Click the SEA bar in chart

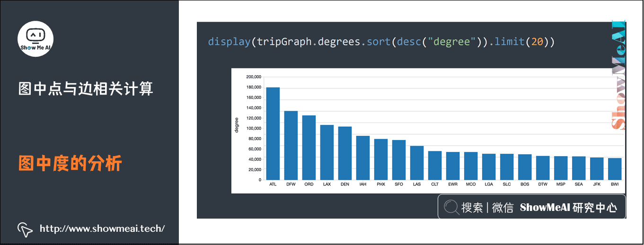point(579,168)
